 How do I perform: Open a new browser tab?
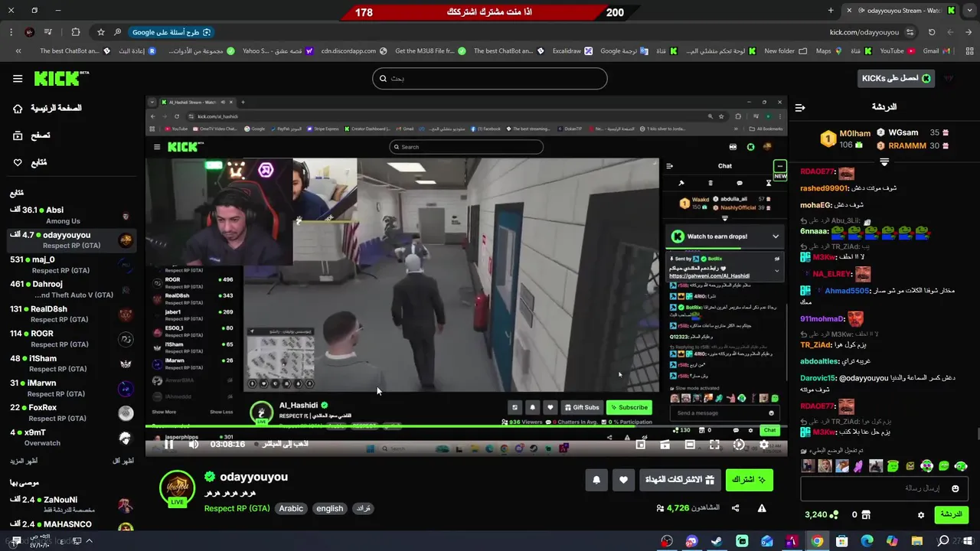pyautogui.click(x=831, y=11)
